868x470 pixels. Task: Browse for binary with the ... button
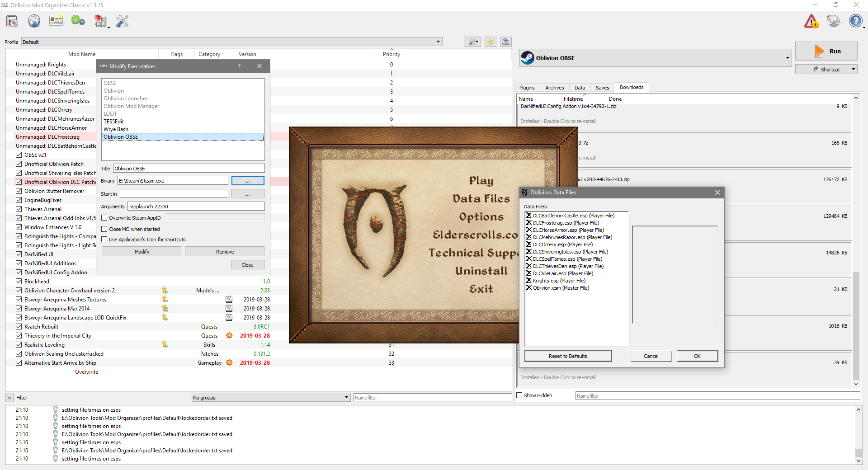pyautogui.click(x=248, y=181)
